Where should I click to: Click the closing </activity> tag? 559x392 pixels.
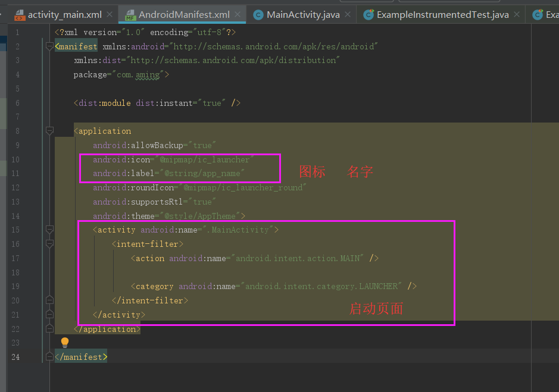pyautogui.click(x=118, y=315)
